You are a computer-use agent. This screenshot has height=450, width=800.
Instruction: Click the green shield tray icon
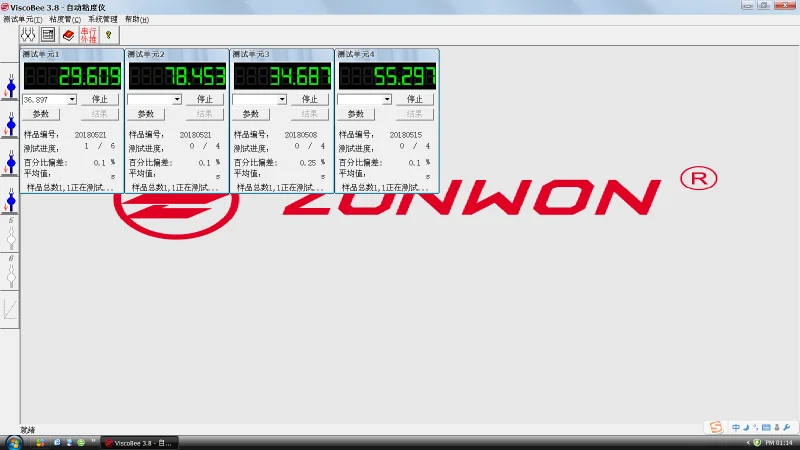pos(757,443)
